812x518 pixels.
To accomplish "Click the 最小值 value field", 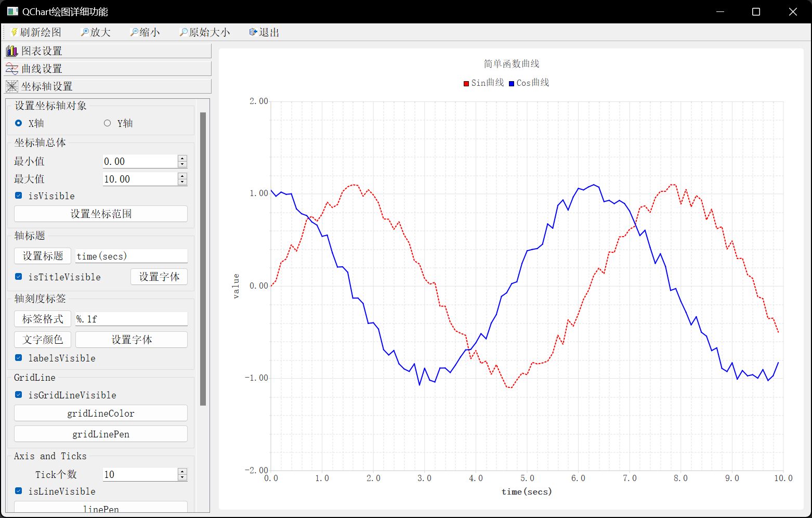I will (140, 161).
